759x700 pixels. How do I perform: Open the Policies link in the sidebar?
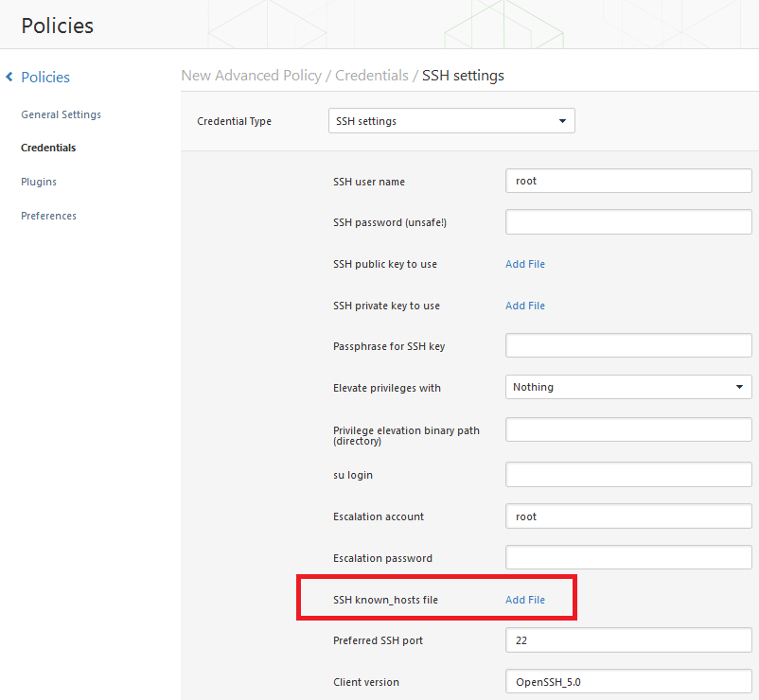(x=45, y=77)
